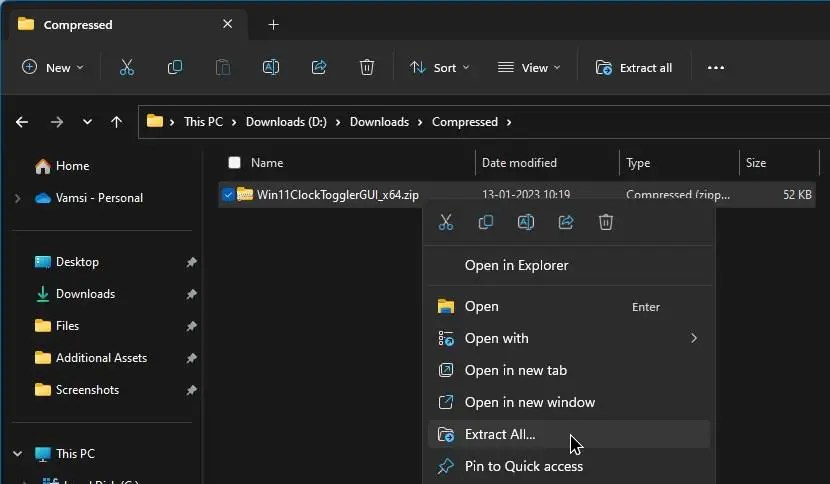Click the Compressed breadcrumb
This screenshot has height=484, width=830.
pos(465,122)
